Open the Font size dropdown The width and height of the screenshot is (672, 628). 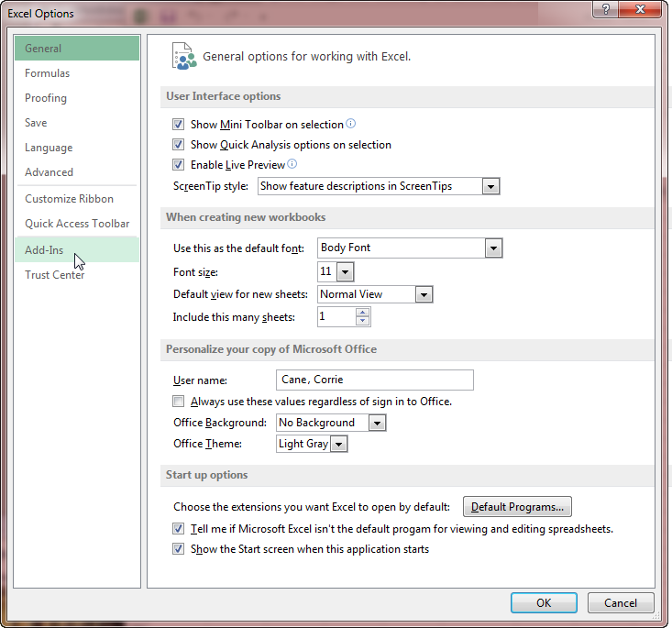tap(345, 271)
